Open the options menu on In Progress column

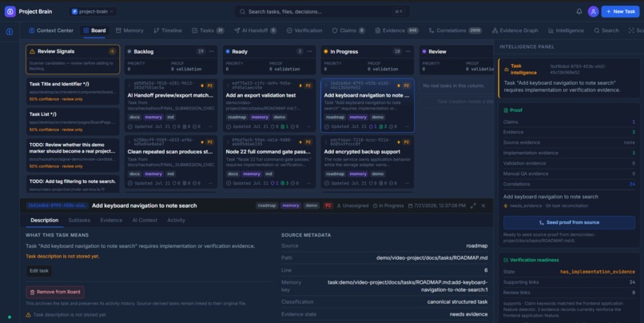pos(407,51)
